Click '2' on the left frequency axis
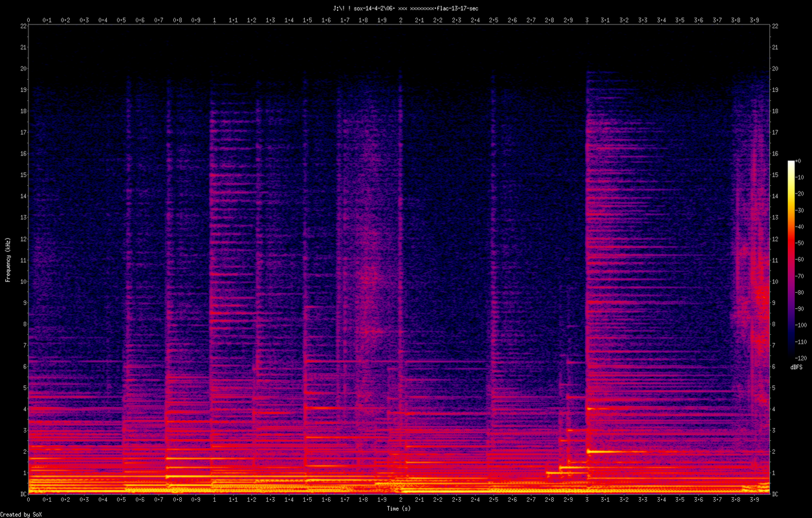Screen dimensions: 812x518 24,451
